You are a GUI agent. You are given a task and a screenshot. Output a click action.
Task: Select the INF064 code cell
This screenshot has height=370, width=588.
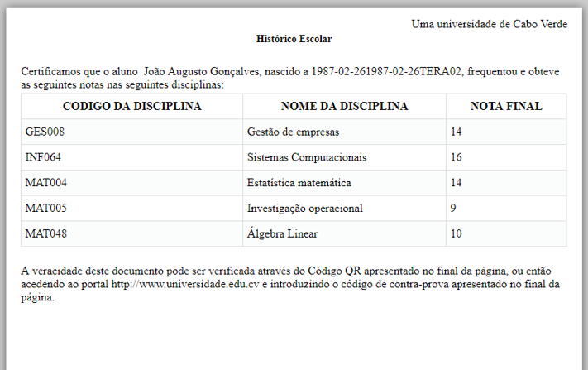click(132, 157)
